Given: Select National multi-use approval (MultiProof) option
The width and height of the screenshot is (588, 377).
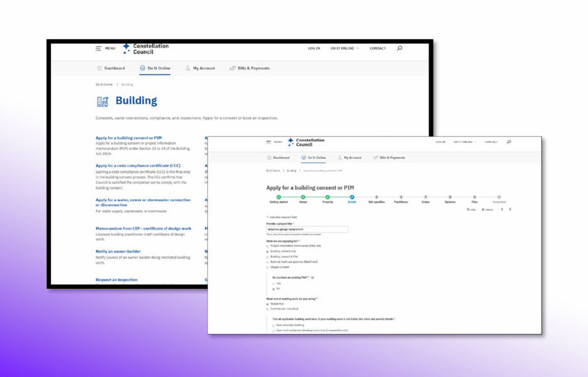Looking at the screenshot, I should [x=268, y=262].
